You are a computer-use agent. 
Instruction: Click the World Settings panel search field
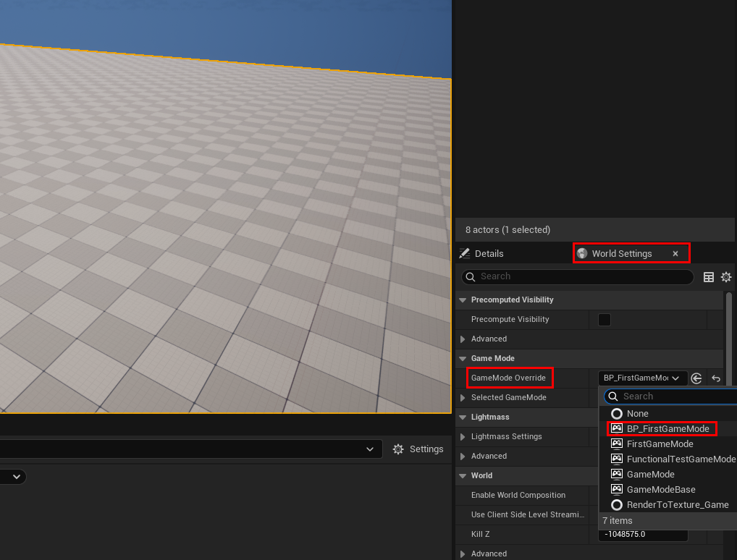coord(577,276)
